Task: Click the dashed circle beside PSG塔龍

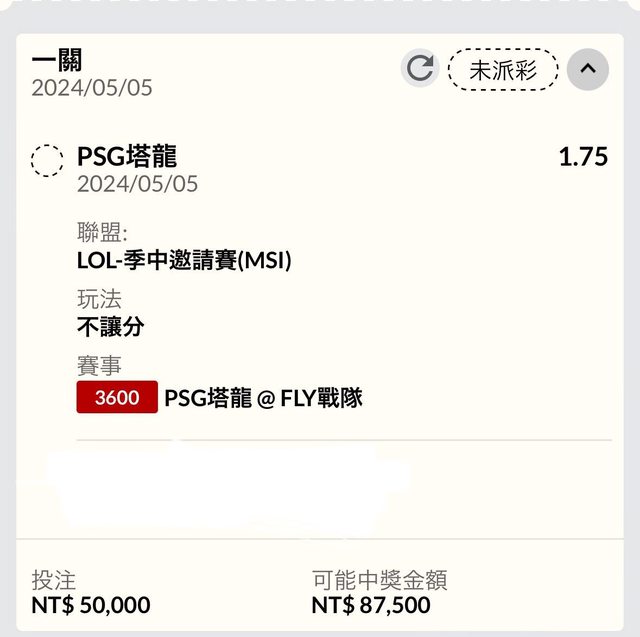Action: pos(47,161)
